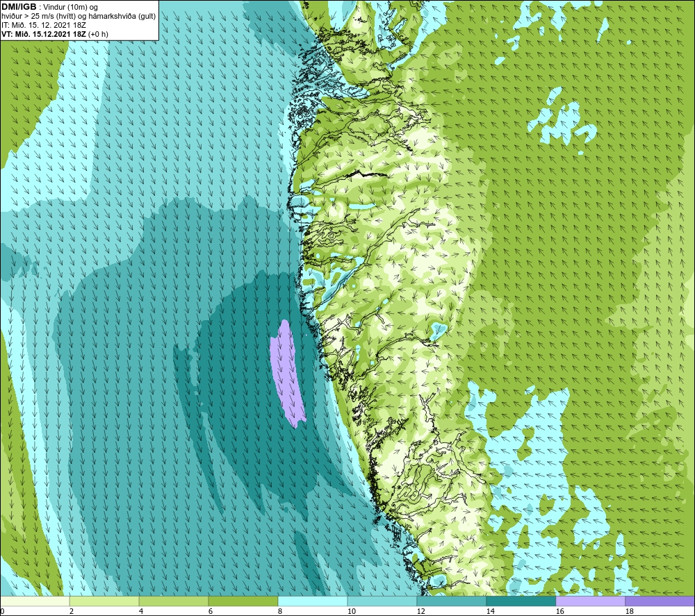Click the 2–4 m/s light green legend swatch

coord(104,601)
